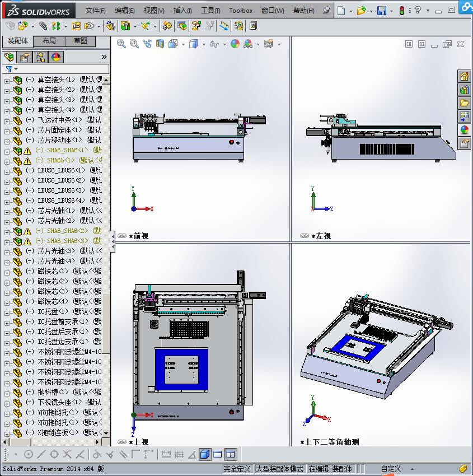Click the Mate paperclip icon
This screenshot has height=476, width=473.
(x=43, y=26)
